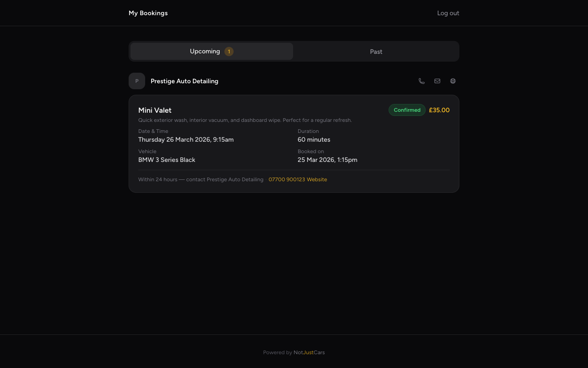This screenshot has height=368, width=588.
Task: Select the 60 minutes duration value
Action: pyautogui.click(x=314, y=139)
